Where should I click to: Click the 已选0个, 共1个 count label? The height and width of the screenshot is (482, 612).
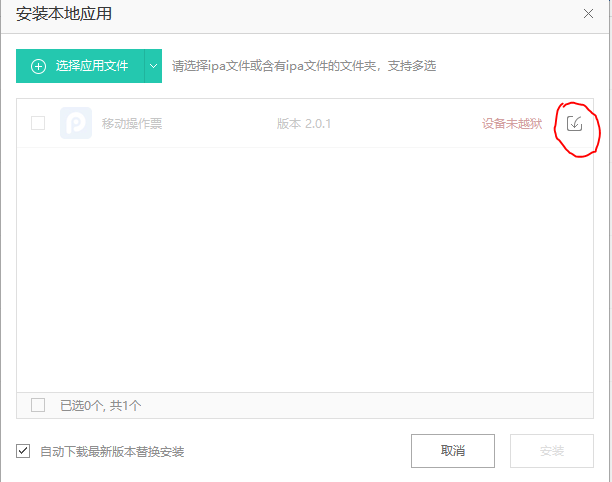coord(101,406)
